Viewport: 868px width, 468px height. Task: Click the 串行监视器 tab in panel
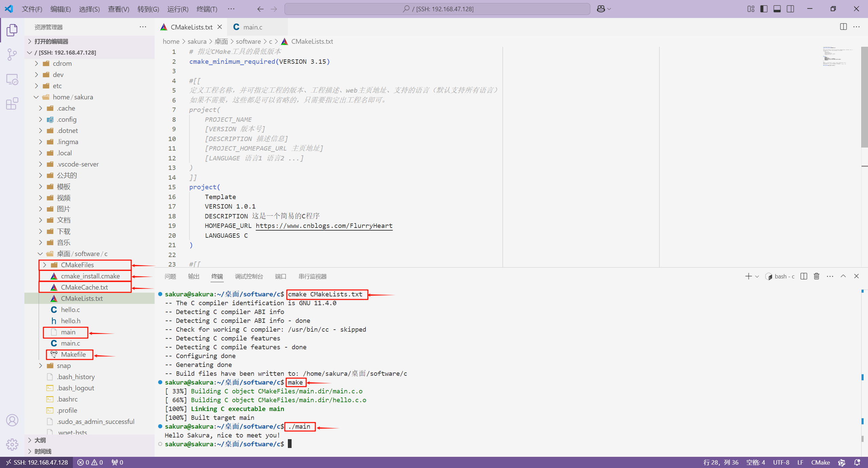click(311, 277)
